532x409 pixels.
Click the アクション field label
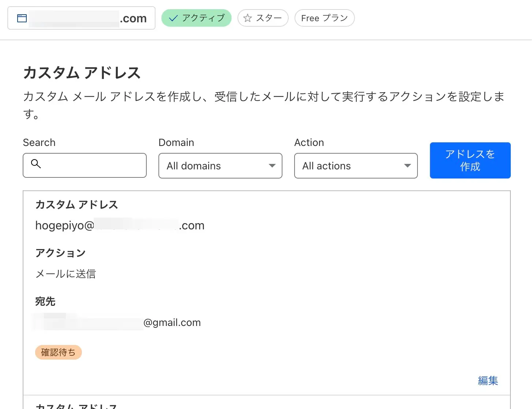pos(60,253)
